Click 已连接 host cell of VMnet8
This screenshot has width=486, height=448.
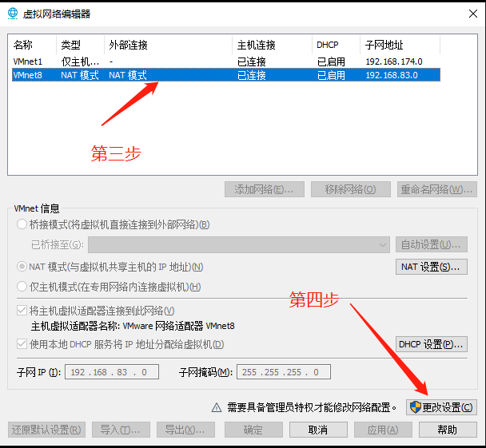(x=251, y=75)
